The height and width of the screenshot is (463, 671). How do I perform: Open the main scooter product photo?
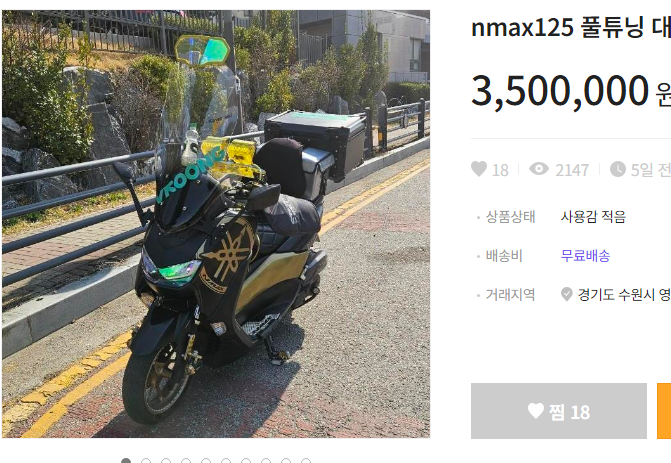216,224
